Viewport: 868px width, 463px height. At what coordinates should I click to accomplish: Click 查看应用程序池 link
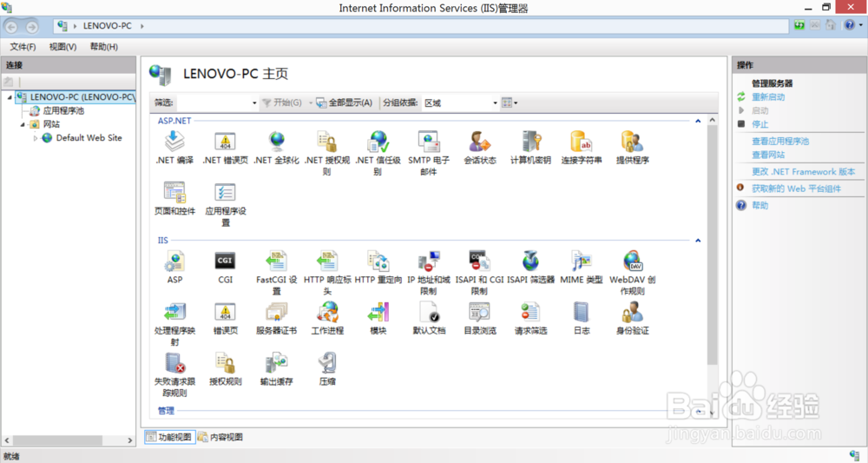[x=780, y=142]
